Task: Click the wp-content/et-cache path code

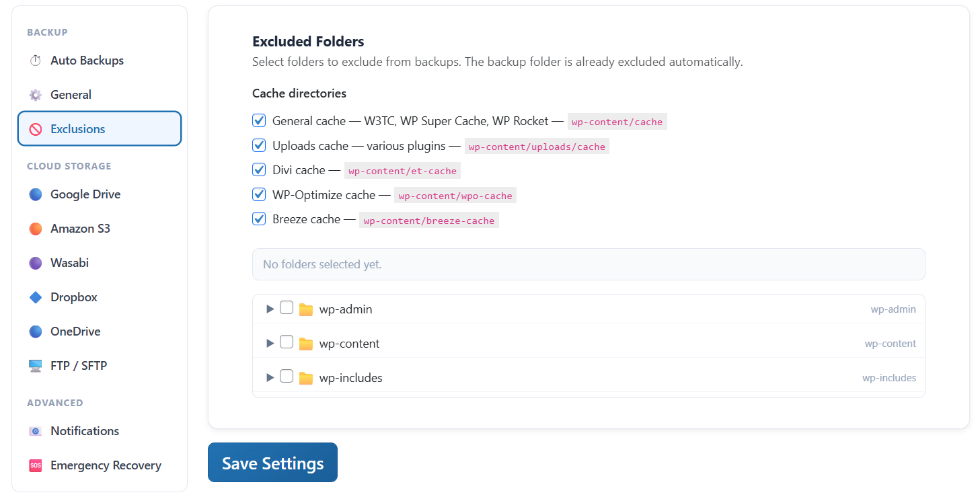Action: (x=402, y=171)
